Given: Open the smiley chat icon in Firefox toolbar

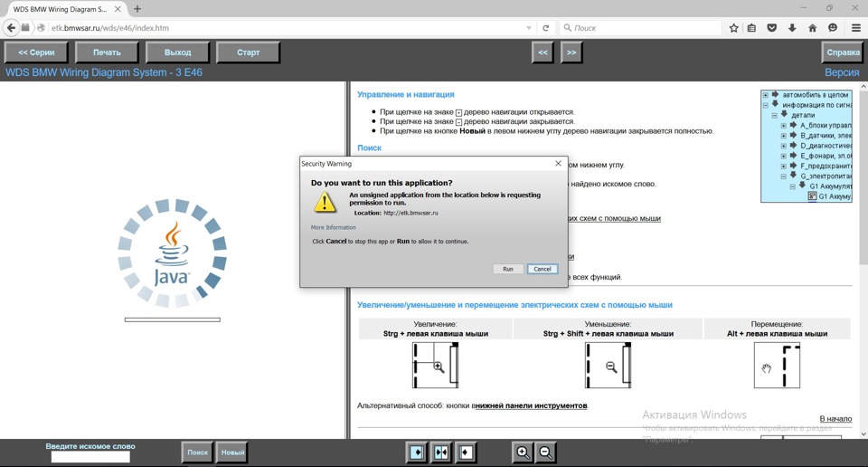Looking at the screenshot, I should (x=833, y=28).
